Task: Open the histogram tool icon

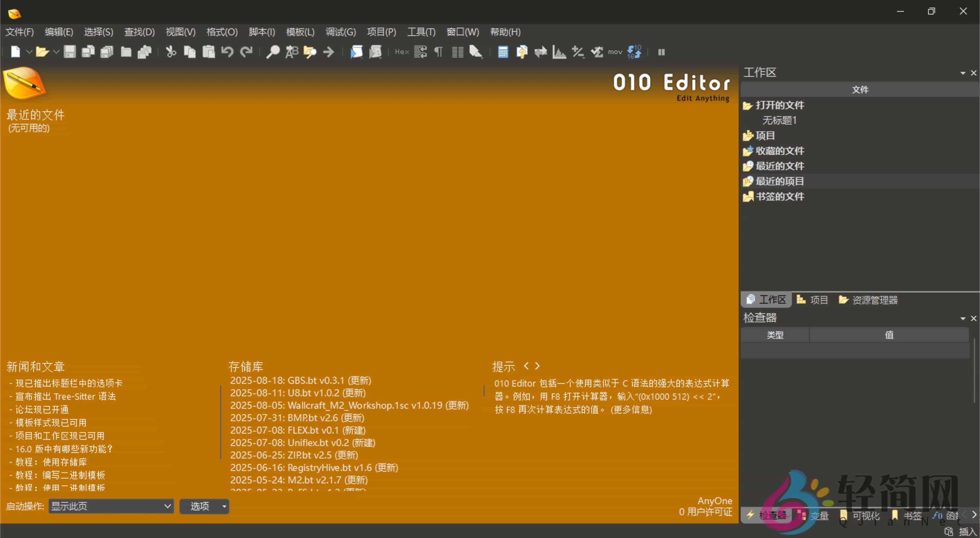Action: pyautogui.click(x=558, y=52)
